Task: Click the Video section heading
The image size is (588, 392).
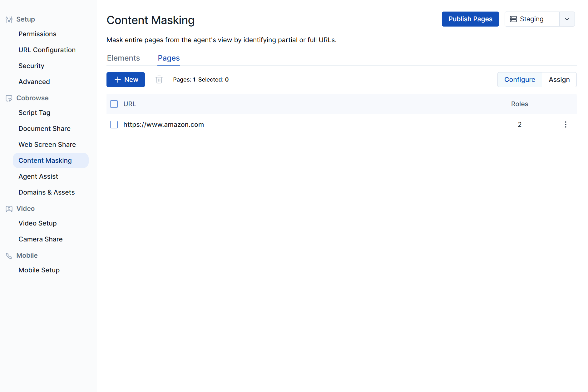Action: pos(26,209)
